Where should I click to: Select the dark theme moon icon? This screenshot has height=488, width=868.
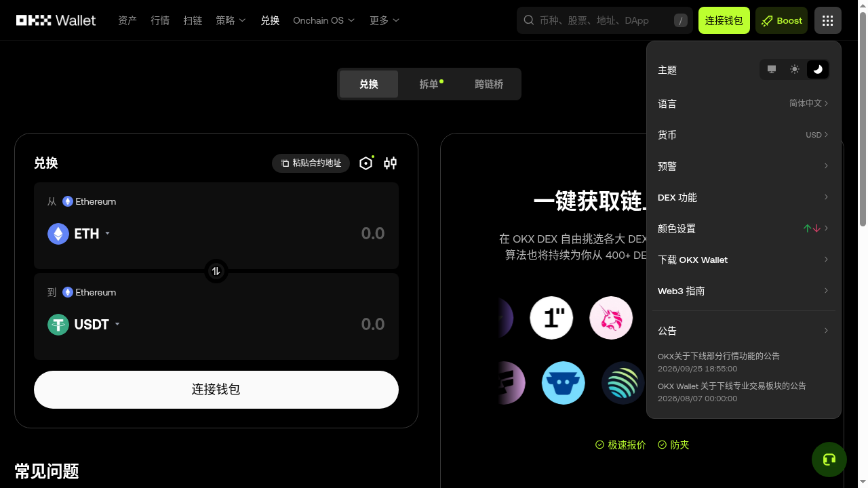click(x=818, y=69)
